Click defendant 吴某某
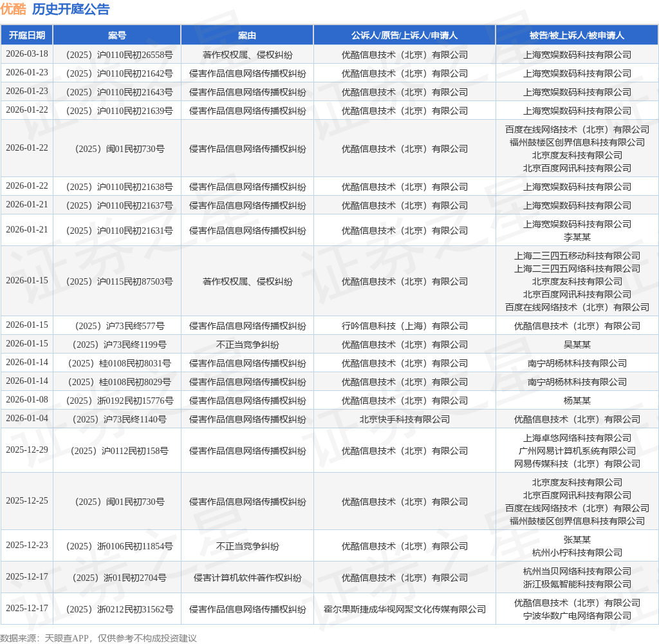Image resolution: width=659 pixels, height=644 pixels. point(577,345)
